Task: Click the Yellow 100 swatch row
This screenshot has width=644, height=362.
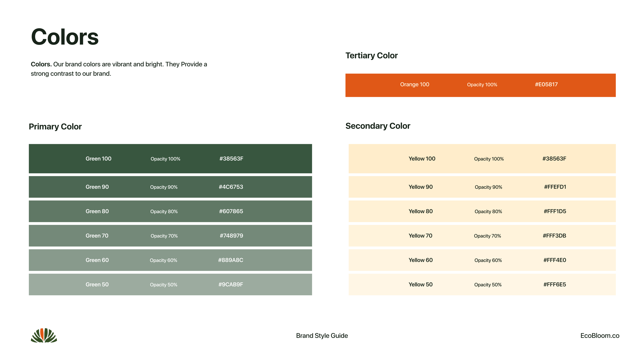Action: pyautogui.click(x=482, y=159)
